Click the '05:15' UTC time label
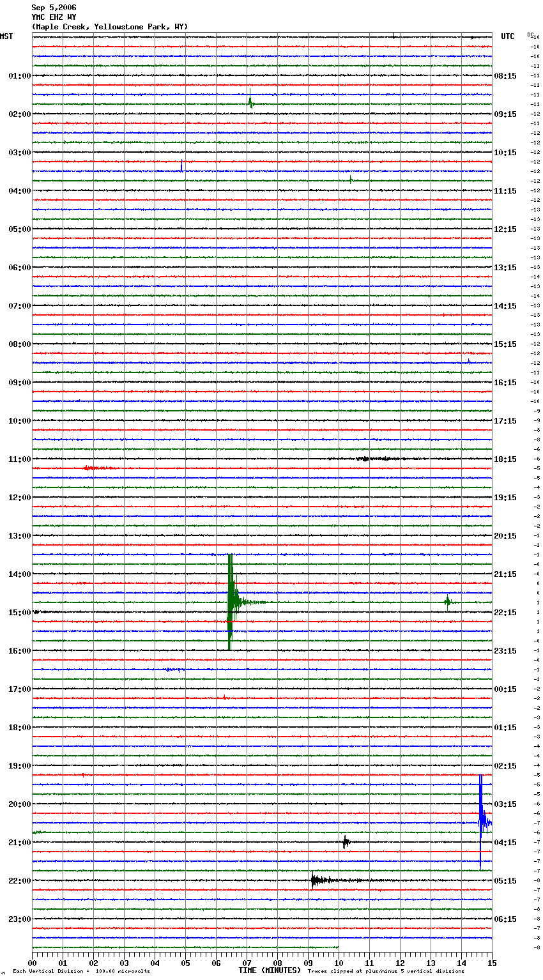The width and height of the screenshot is (543, 980). coord(505,881)
